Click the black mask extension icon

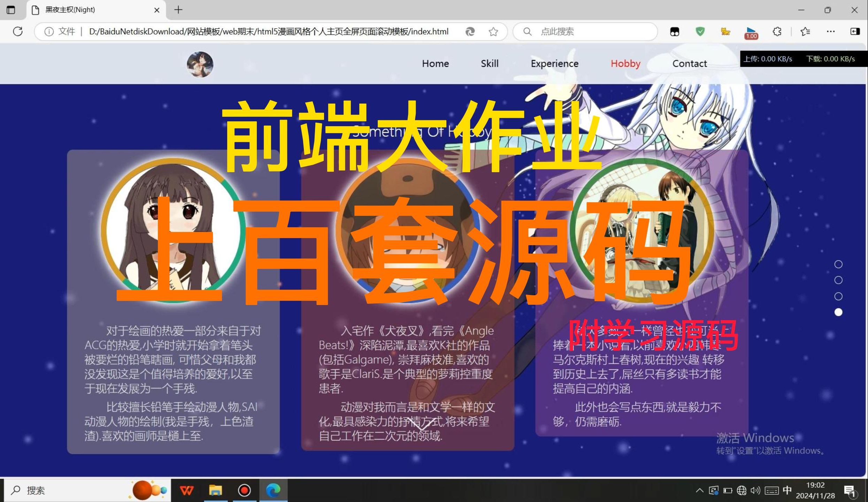click(675, 32)
